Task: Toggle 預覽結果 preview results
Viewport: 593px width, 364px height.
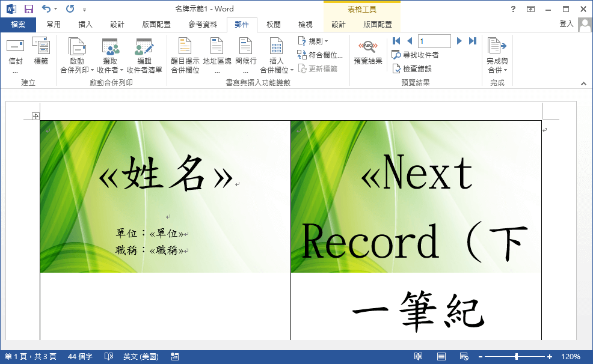Action: point(367,53)
